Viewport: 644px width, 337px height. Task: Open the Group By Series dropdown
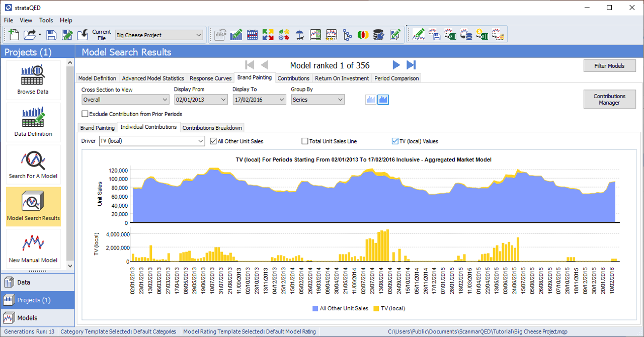[318, 100]
